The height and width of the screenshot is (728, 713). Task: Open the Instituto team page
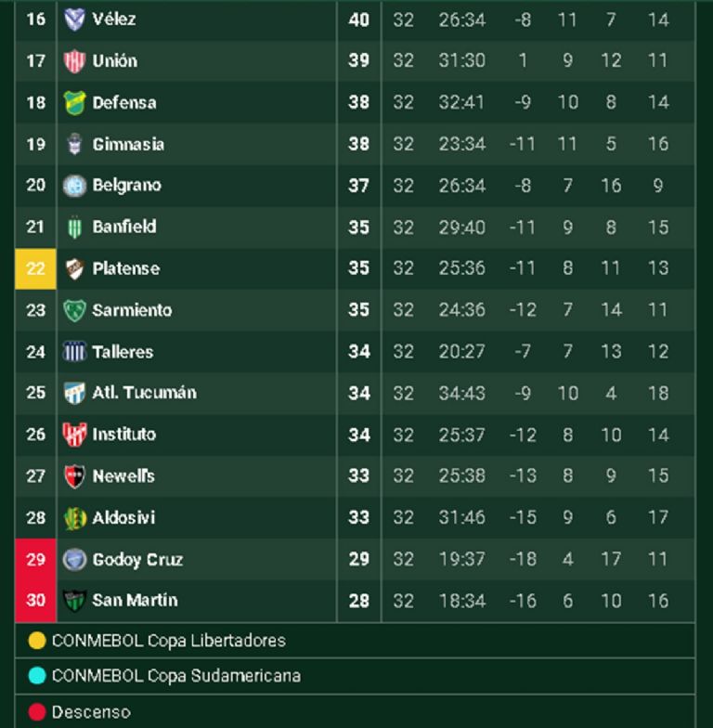(x=124, y=435)
